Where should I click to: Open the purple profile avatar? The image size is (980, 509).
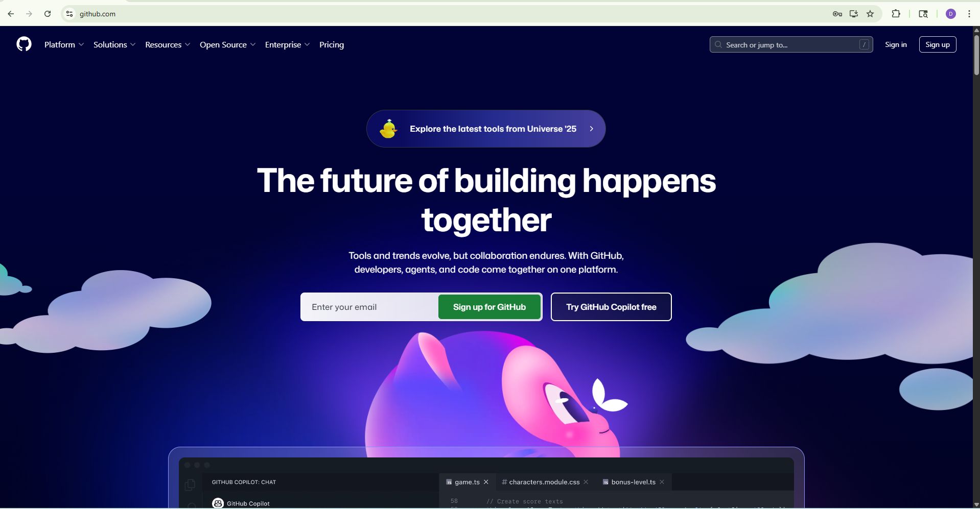[951, 14]
